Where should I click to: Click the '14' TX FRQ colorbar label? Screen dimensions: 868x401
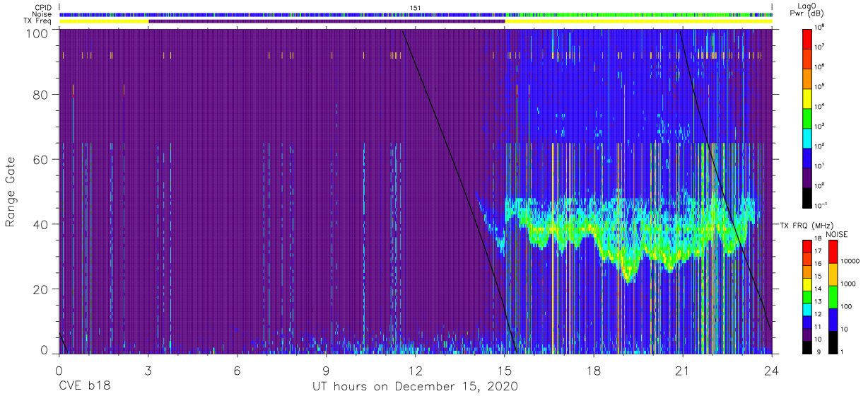(x=819, y=290)
